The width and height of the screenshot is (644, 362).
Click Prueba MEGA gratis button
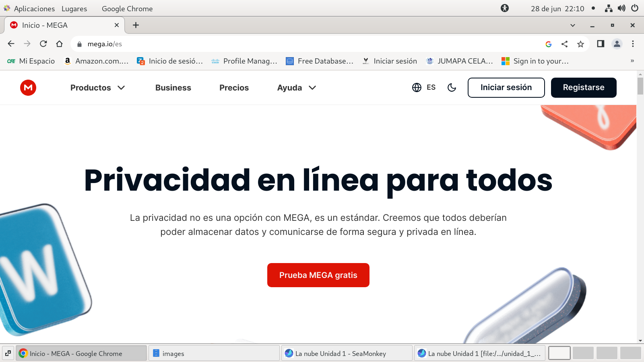click(318, 275)
